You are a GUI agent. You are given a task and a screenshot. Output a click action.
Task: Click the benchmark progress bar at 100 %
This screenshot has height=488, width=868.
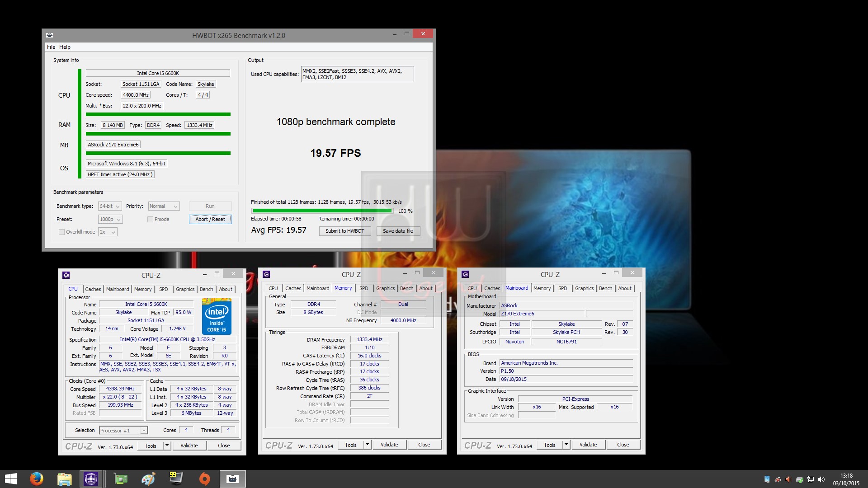point(322,211)
